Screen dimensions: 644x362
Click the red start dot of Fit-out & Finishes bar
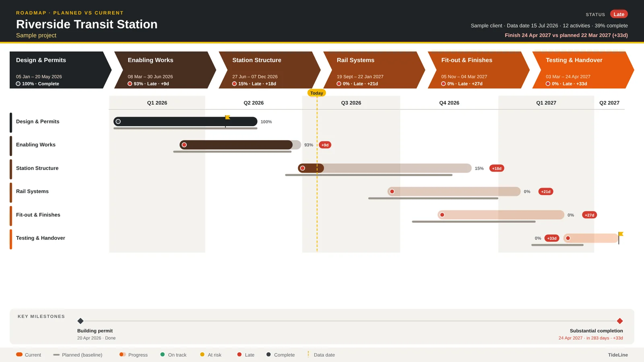coord(442,215)
